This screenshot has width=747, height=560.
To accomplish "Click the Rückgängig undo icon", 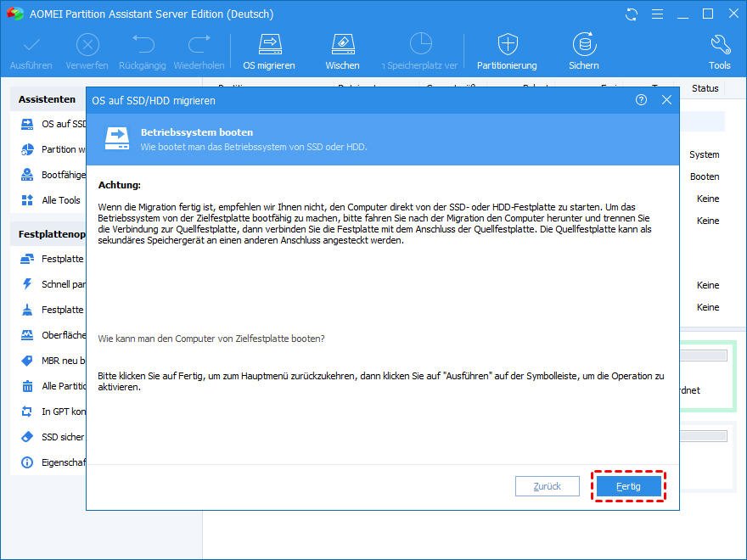I will point(143,45).
